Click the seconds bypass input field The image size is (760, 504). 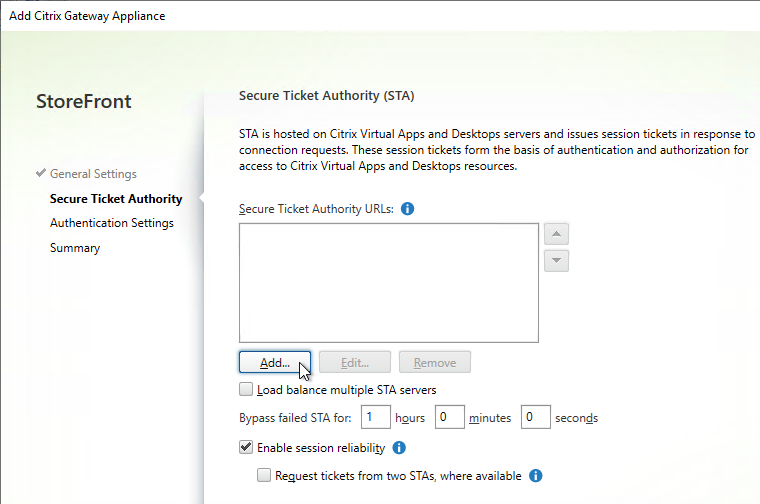pos(536,417)
